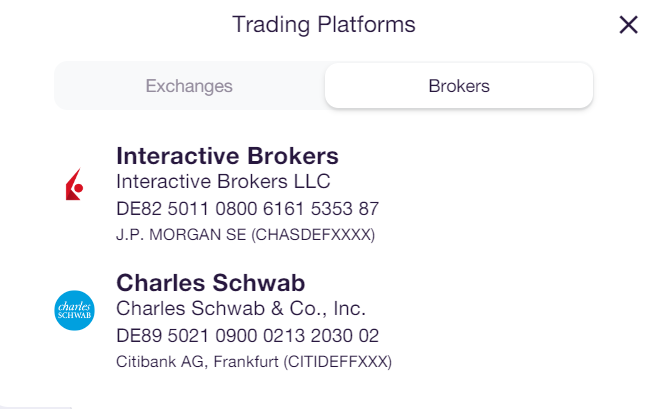
Task: Click the CITIDEFFXXX BIC code
Action: [x=338, y=362]
